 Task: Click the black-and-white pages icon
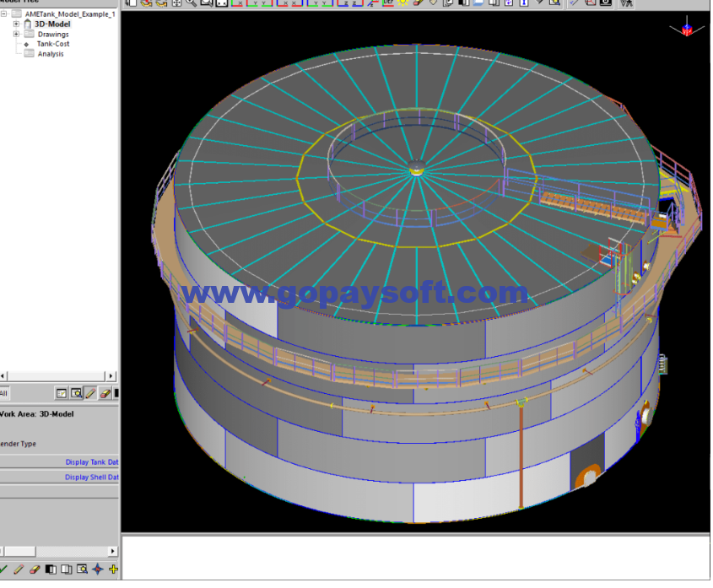pyautogui.click(x=51, y=569)
